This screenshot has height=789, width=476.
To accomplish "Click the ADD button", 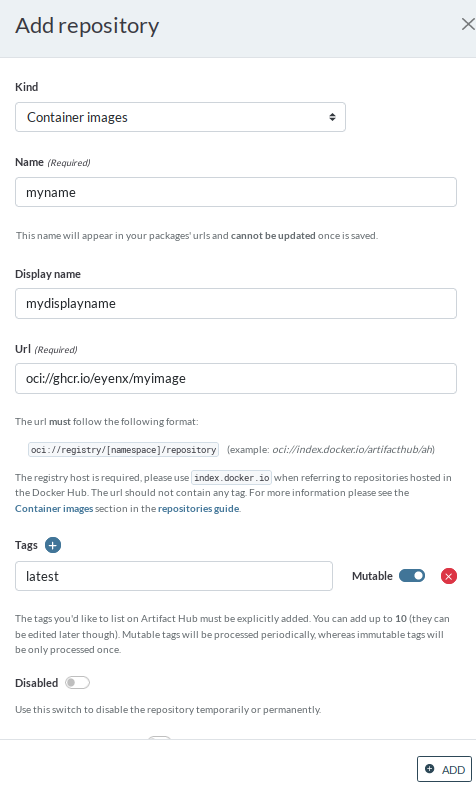I will [444, 769].
